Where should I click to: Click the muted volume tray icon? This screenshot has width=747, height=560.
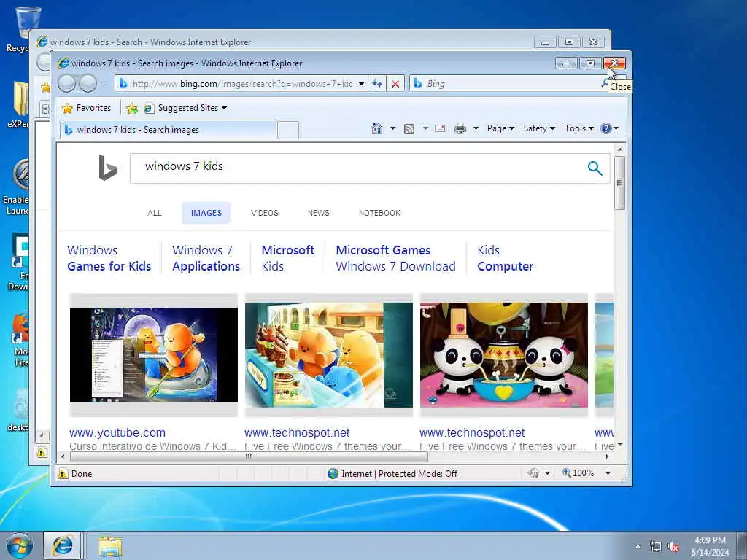point(673,547)
